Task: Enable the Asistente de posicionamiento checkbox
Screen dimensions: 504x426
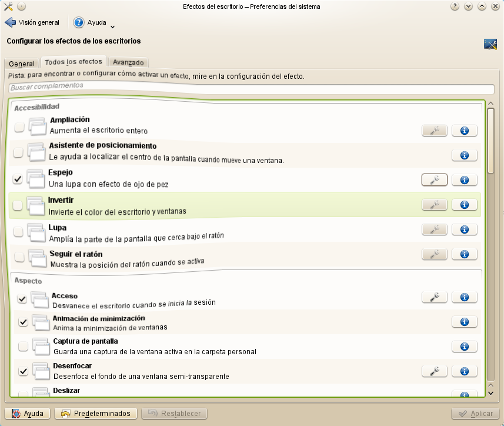Action: point(18,152)
